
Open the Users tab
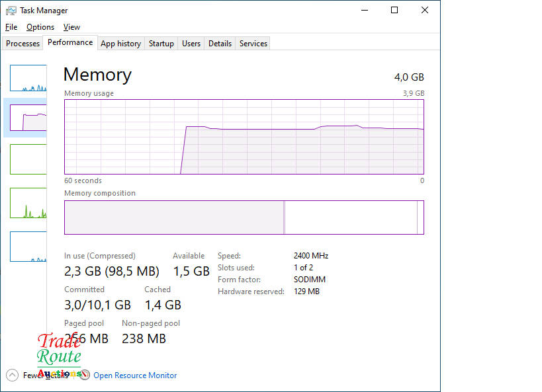[191, 44]
